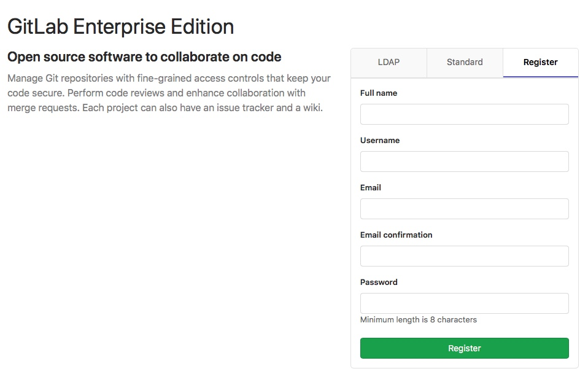
Task: Select the Register tab
Action: 540,63
